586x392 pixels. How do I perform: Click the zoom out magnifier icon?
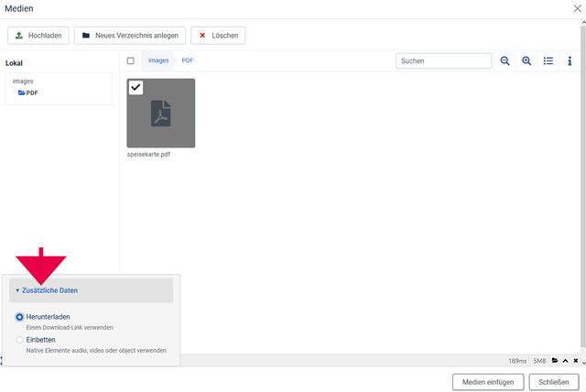pos(505,61)
